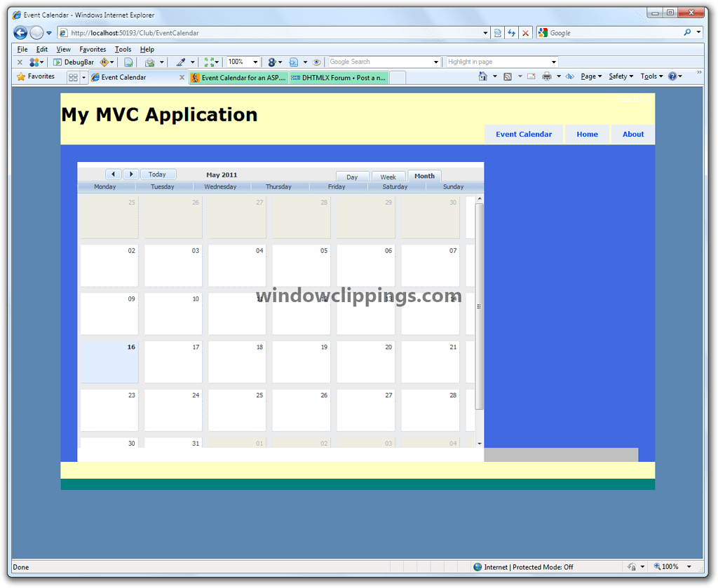
Task: Click the Print icon on the command bar
Action: click(548, 76)
